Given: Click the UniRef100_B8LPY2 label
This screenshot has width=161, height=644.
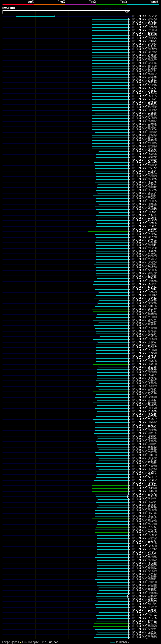Looking at the screenshot, I should (144, 110).
